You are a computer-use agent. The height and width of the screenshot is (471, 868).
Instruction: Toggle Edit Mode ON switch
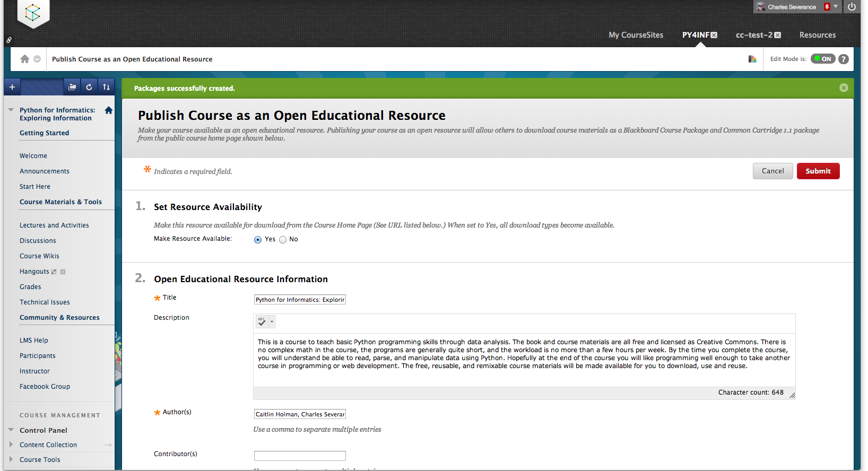pyautogui.click(x=823, y=59)
